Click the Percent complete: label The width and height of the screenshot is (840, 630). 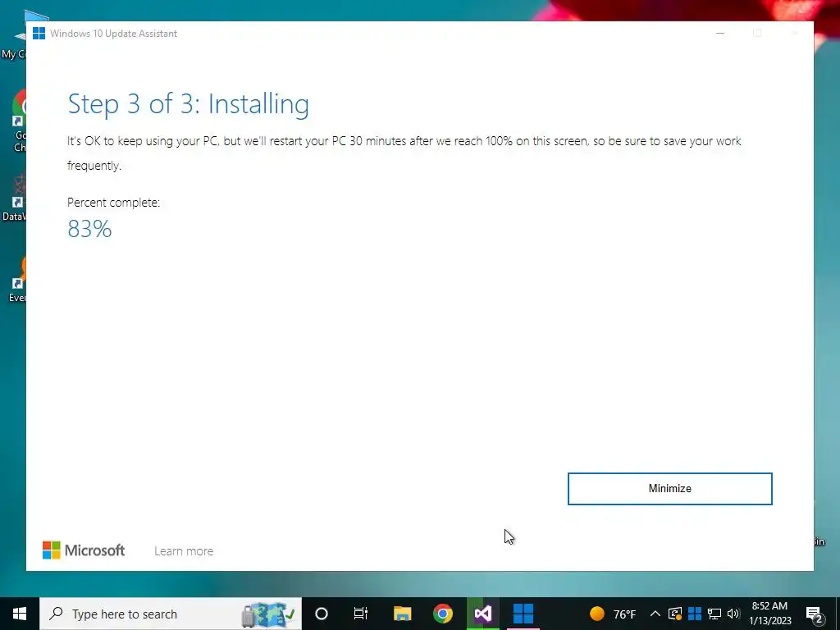113,203
